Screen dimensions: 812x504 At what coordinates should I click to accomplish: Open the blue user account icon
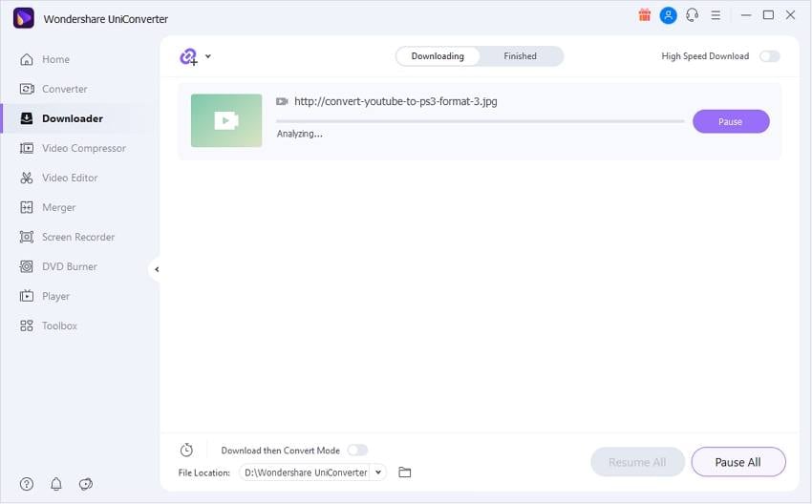[668, 15]
